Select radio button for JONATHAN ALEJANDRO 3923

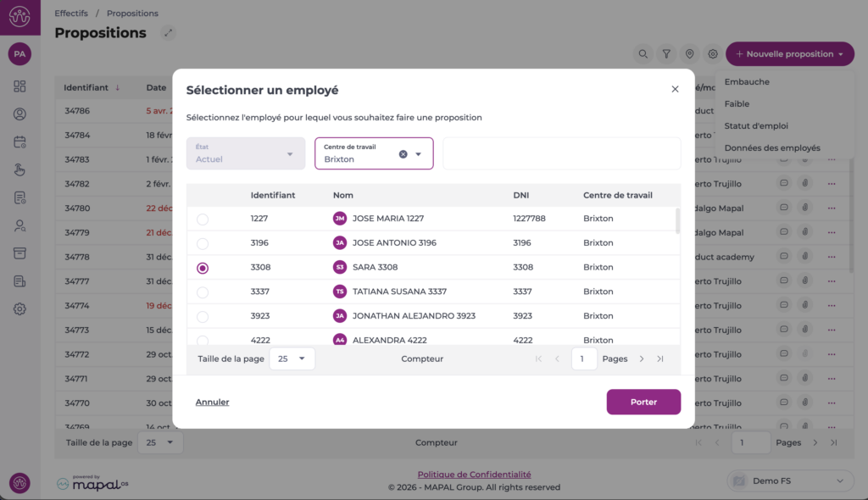tap(203, 317)
